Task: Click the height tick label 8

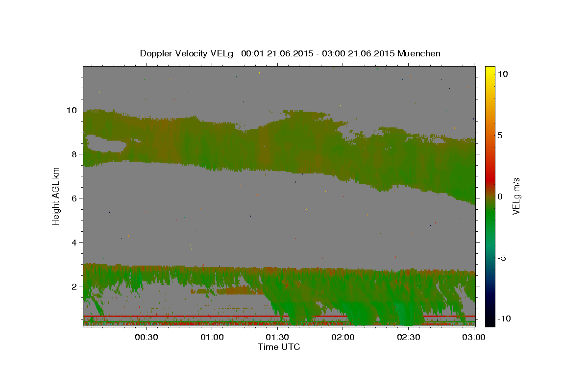Action: (x=74, y=154)
